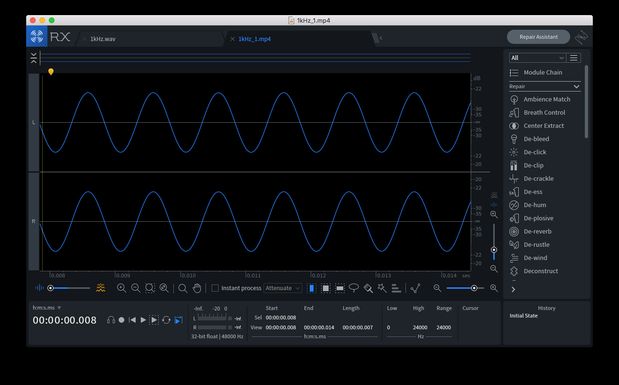Screen dimensions: 619x385
Task: Click the waveform view icon
Action: [x=39, y=288]
